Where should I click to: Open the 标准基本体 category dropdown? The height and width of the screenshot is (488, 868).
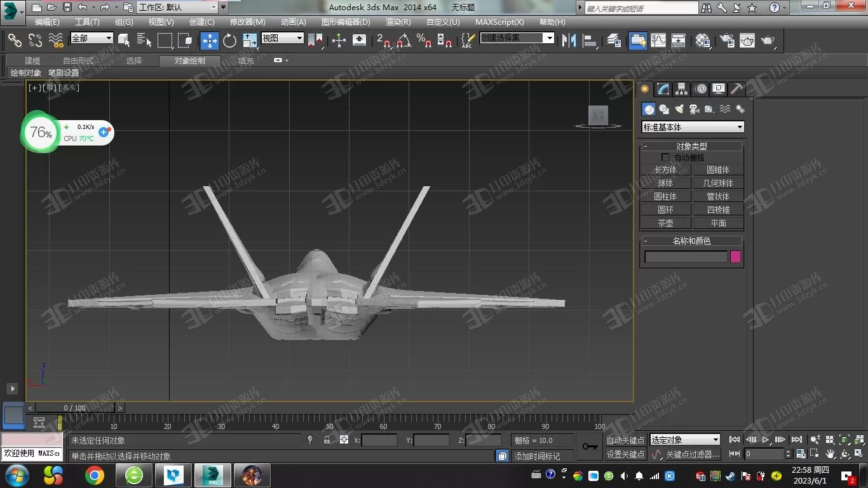click(693, 127)
